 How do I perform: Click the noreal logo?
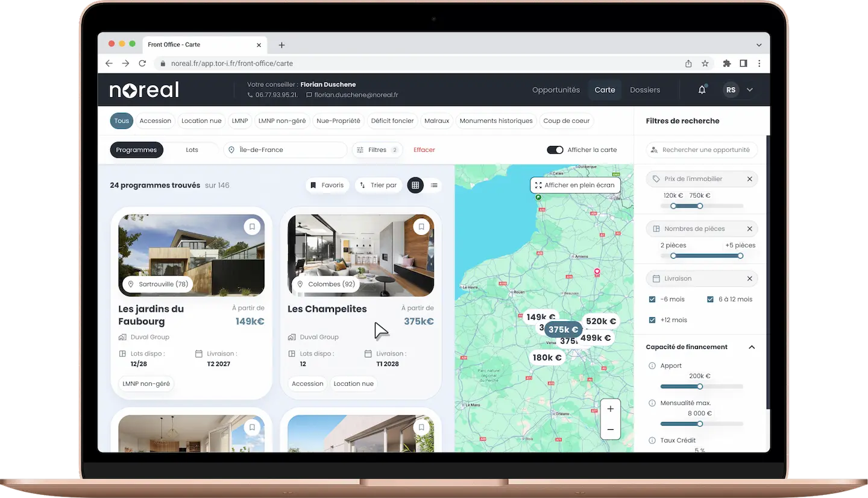tap(144, 90)
